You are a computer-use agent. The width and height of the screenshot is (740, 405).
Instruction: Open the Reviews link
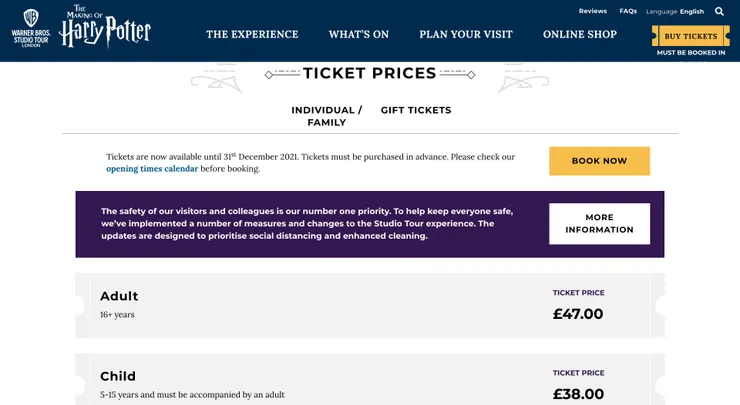[x=593, y=11]
